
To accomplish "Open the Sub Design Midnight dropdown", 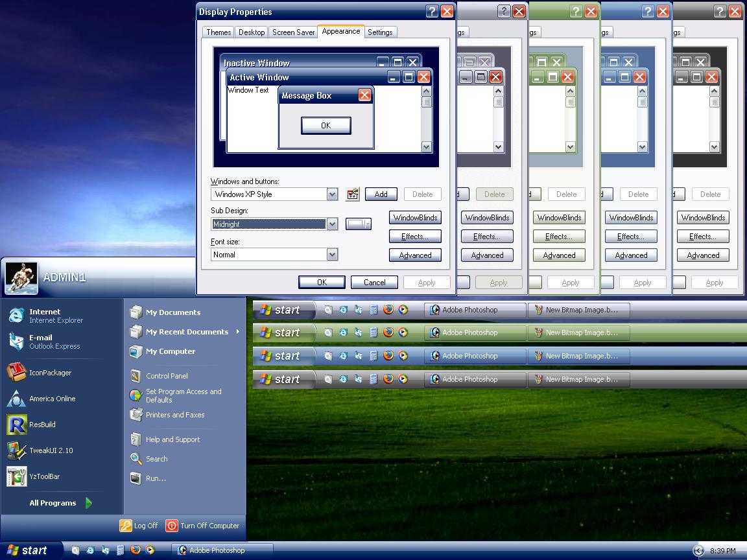I will (332, 224).
